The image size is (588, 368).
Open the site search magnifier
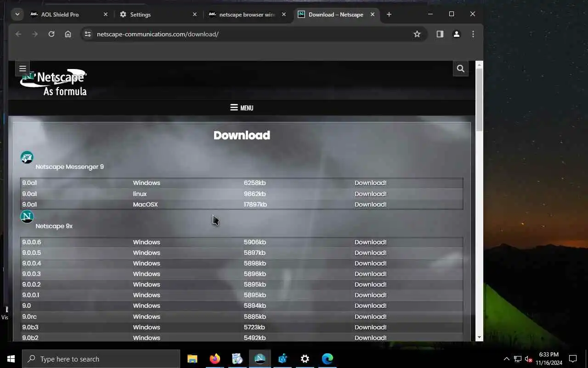(x=461, y=69)
